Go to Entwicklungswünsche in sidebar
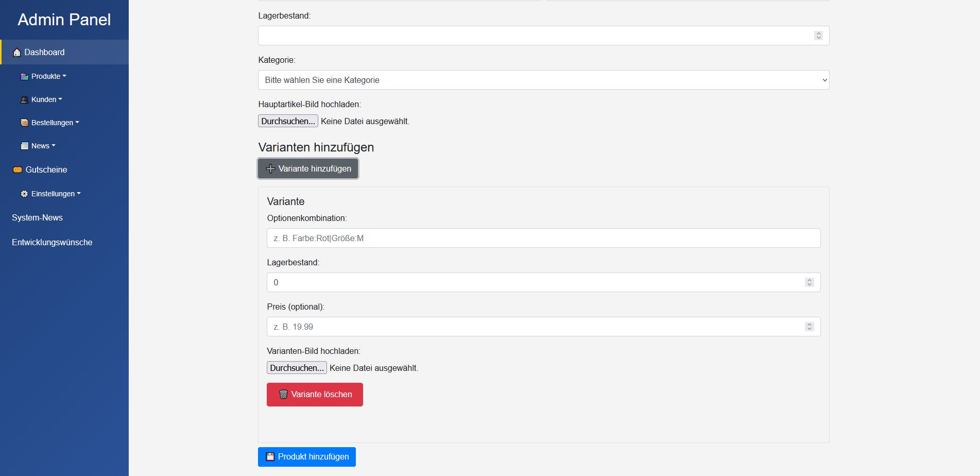 coord(52,242)
